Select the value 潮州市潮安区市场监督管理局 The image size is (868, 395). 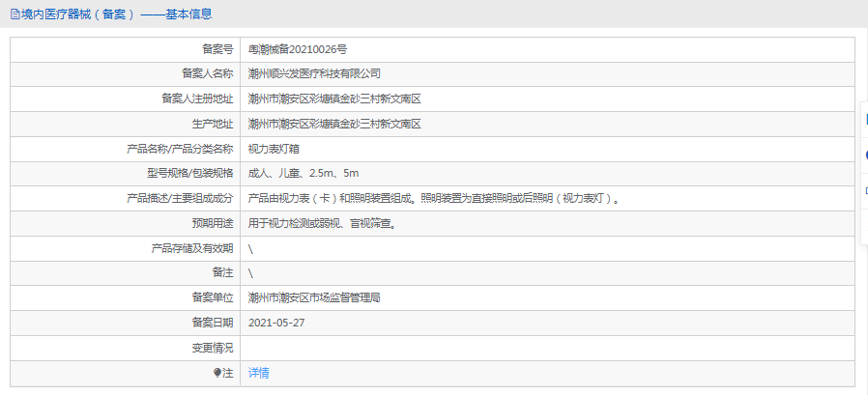314,297
